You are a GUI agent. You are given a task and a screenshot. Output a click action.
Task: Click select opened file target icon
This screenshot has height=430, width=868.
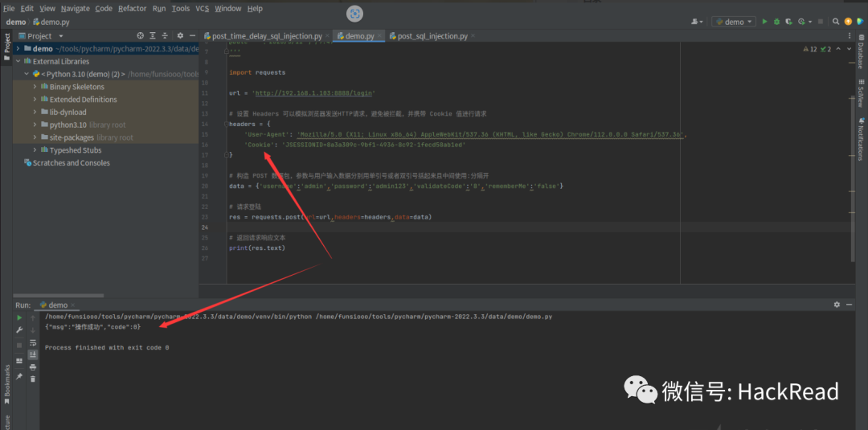click(x=141, y=36)
